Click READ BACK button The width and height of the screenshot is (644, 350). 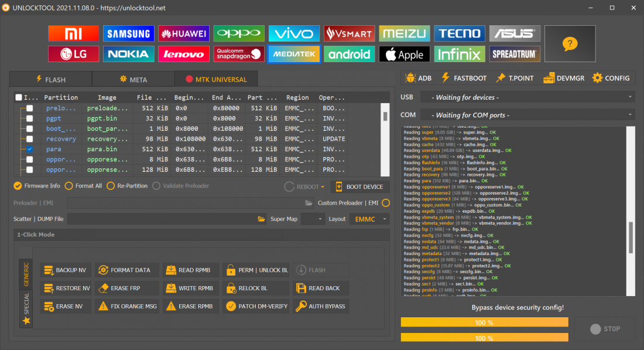click(321, 288)
